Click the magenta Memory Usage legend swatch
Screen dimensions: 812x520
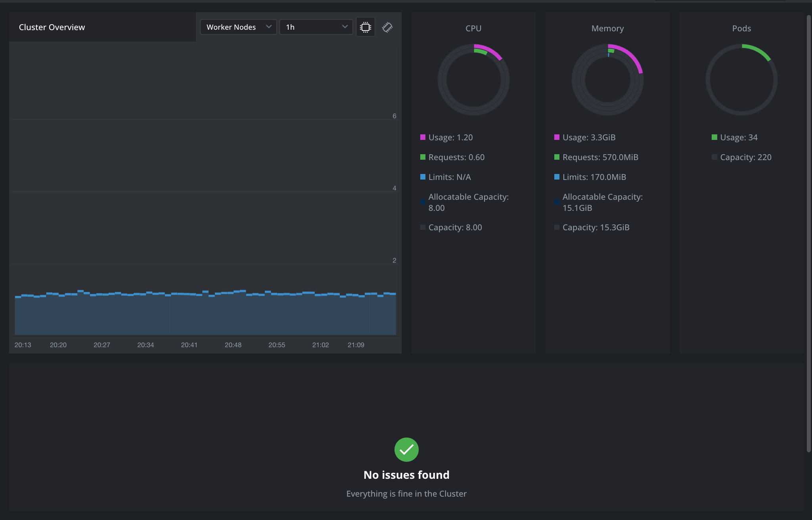point(557,137)
